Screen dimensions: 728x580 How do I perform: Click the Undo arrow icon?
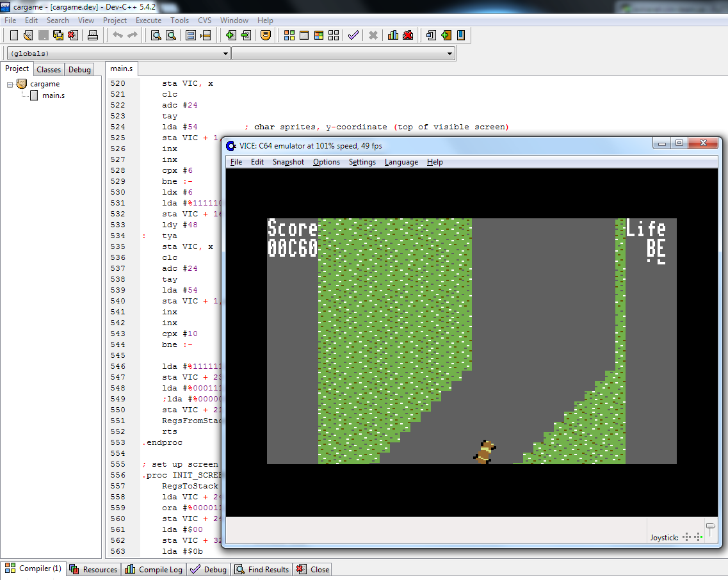pos(118,35)
